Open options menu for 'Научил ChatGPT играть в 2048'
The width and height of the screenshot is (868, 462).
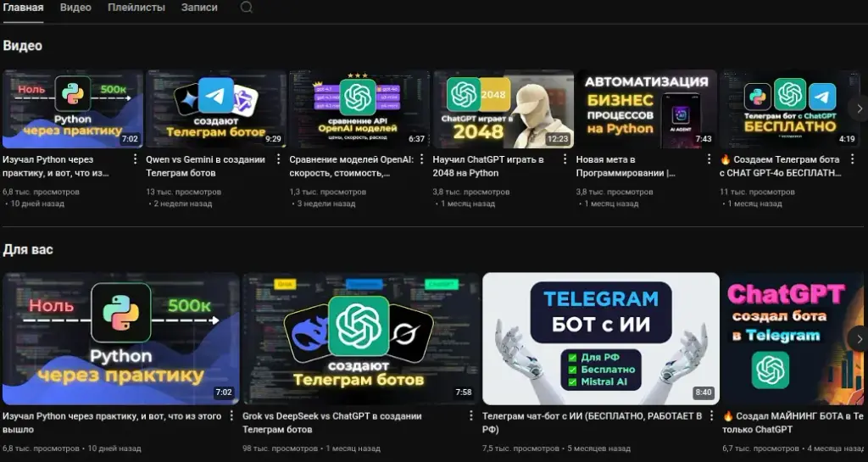pyautogui.click(x=565, y=159)
